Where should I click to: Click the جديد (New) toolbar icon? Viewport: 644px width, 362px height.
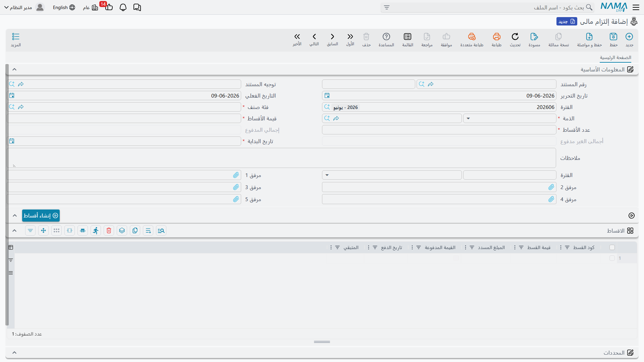(629, 40)
